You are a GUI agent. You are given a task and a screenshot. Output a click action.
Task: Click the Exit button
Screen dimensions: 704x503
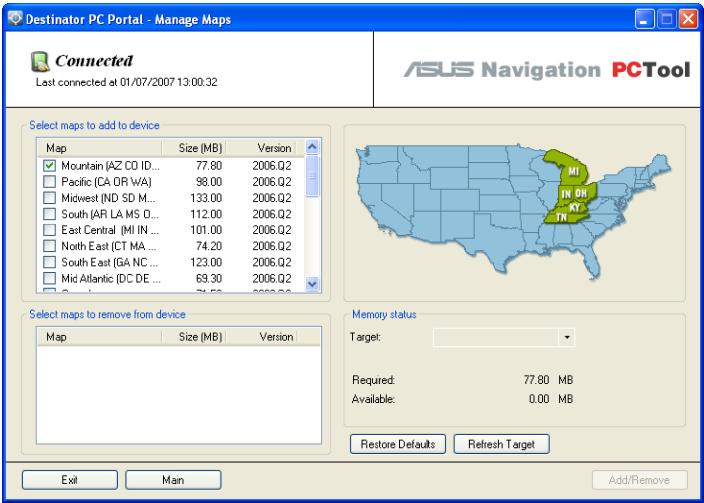pos(70,480)
